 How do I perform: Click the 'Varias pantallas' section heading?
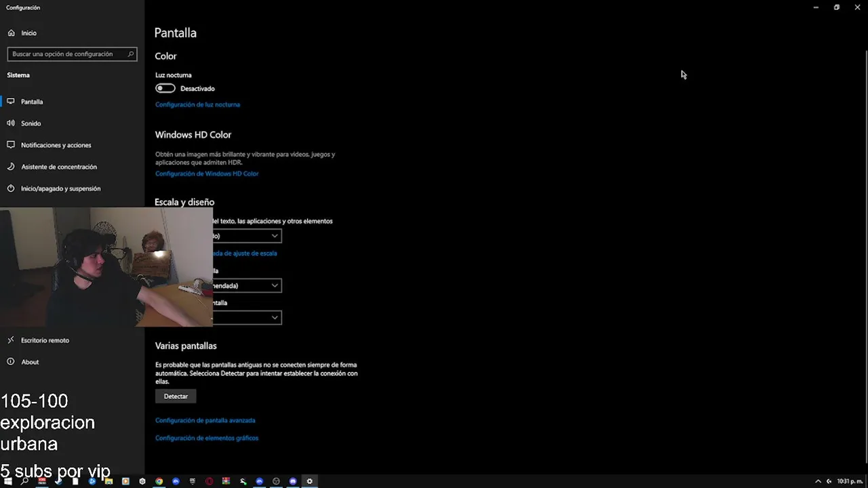click(186, 346)
